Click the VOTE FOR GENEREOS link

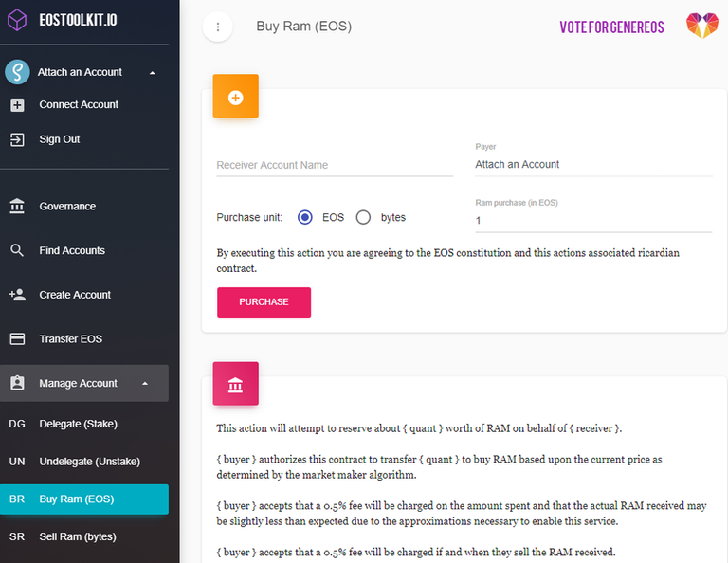point(611,27)
